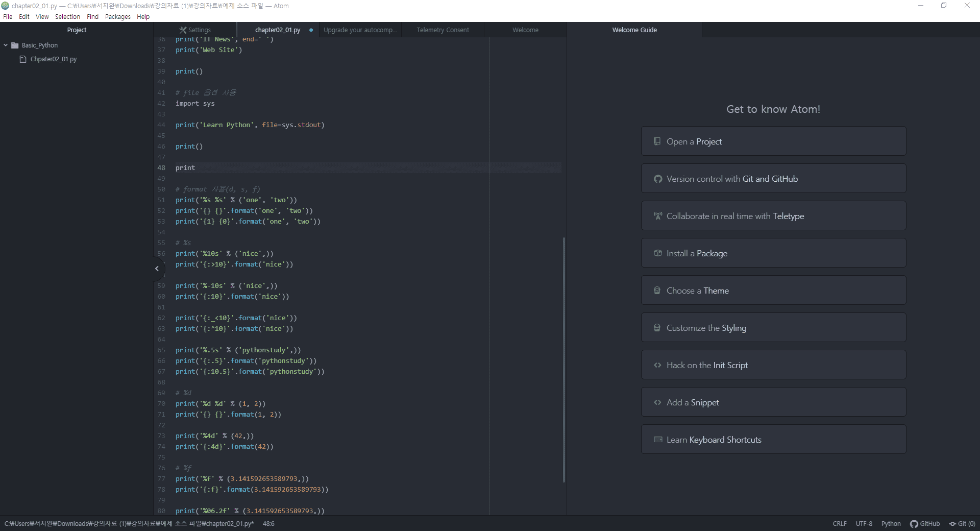Click the Teletype antenna icon beside Collaborate entry
Image resolution: width=980 pixels, height=531 pixels.
click(657, 215)
